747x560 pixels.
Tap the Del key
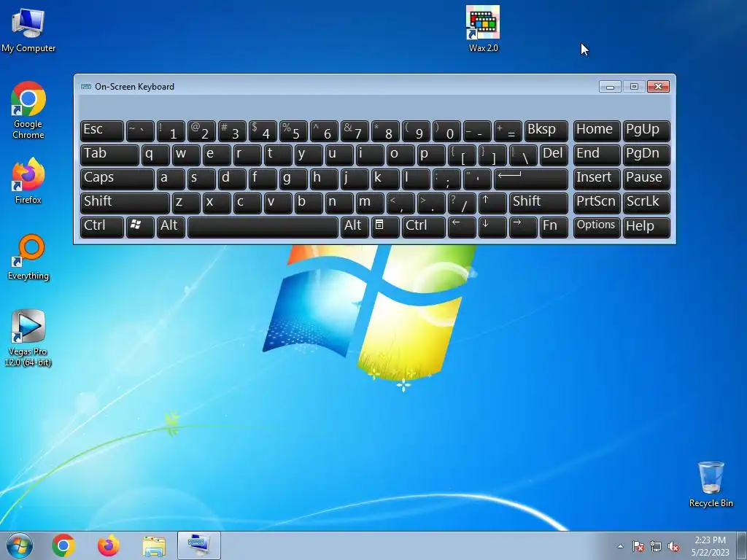[x=554, y=155]
